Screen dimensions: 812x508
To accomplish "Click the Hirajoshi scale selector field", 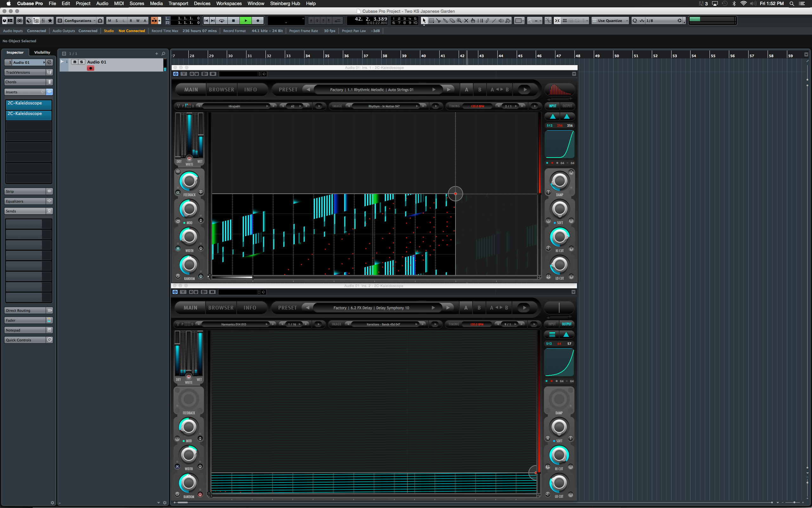I will point(234,106).
